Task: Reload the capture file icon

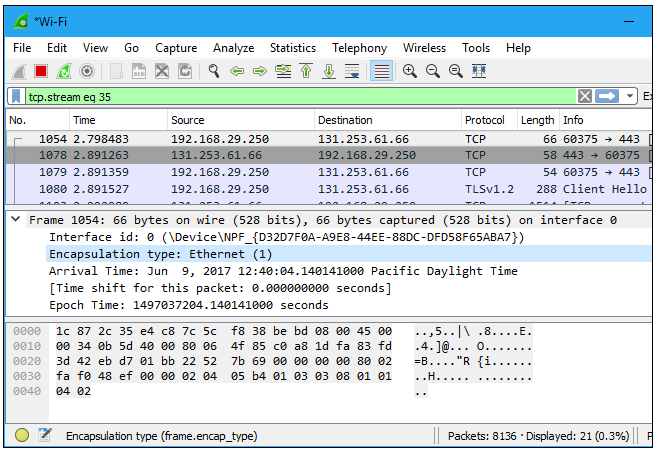Action: 185,71
